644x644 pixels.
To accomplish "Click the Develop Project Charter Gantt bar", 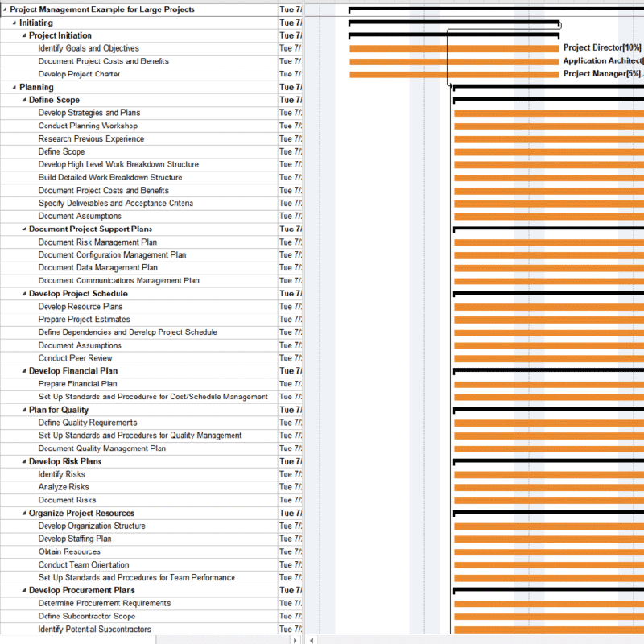I will pos(454,75).
